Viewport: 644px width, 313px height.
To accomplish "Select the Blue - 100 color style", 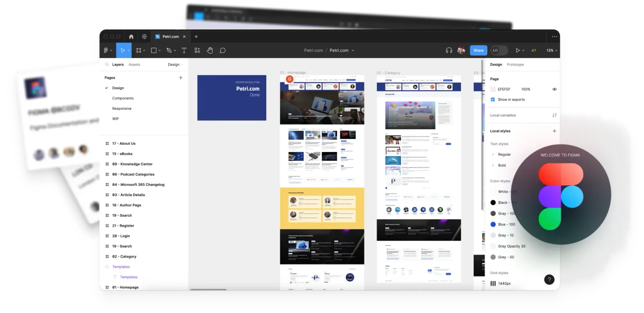I will (x=503, y=224).
